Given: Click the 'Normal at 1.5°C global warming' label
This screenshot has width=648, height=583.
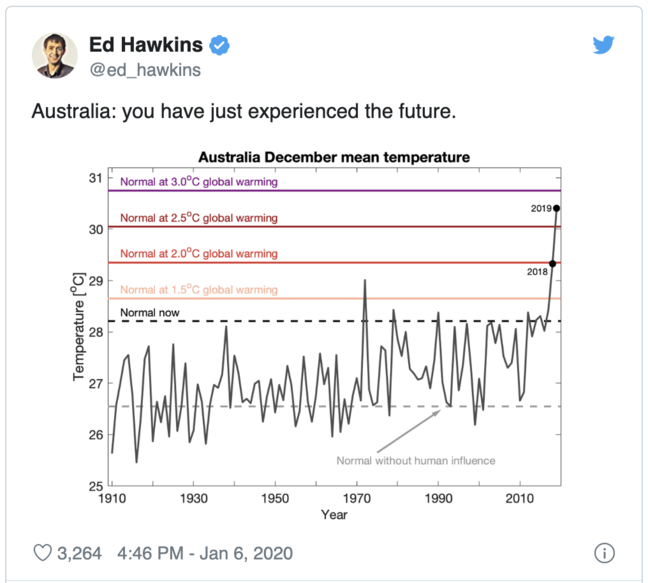Looking at the screenshot, I should click(x=198, y=290).
